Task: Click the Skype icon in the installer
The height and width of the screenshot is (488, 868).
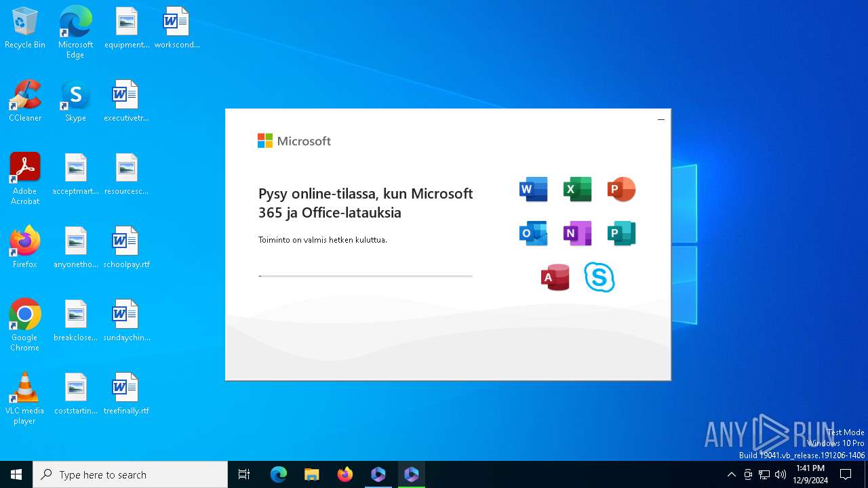Action: click(599, 277)
